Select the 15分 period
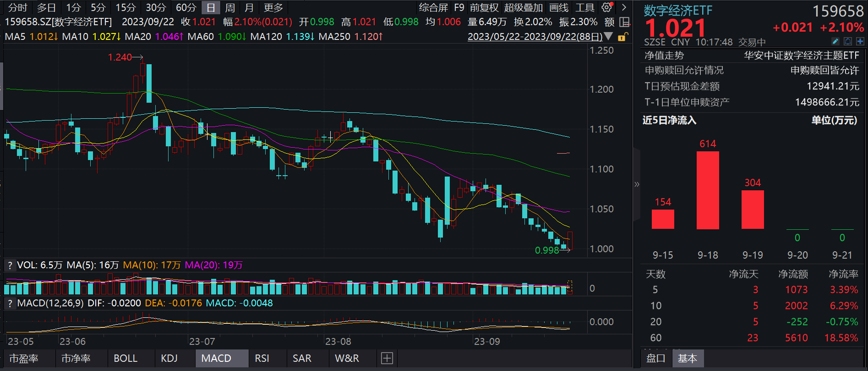868x371 pixels. (126, 8)
